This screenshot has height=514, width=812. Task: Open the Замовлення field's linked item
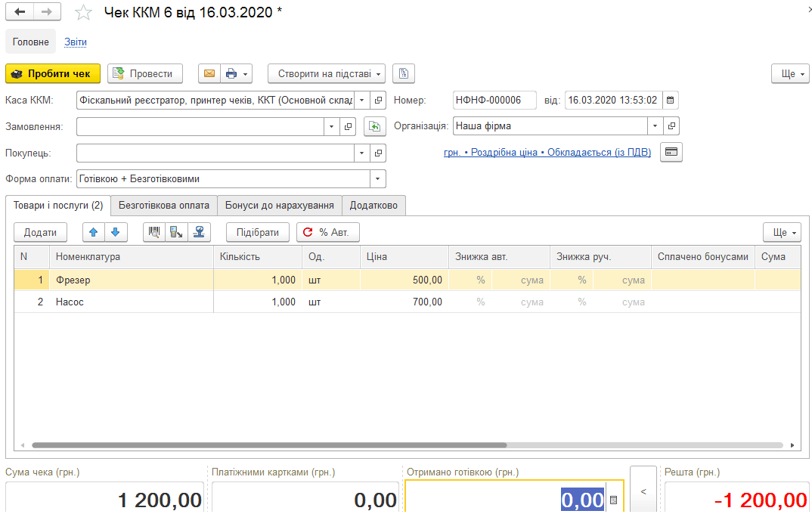pos(348,126)
